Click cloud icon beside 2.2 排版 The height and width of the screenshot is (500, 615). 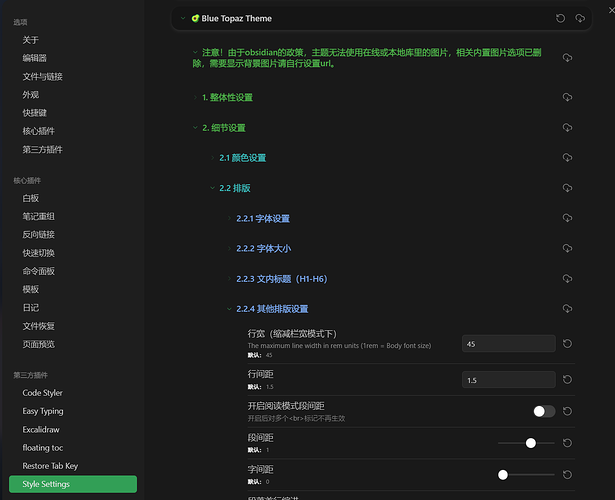567,188
